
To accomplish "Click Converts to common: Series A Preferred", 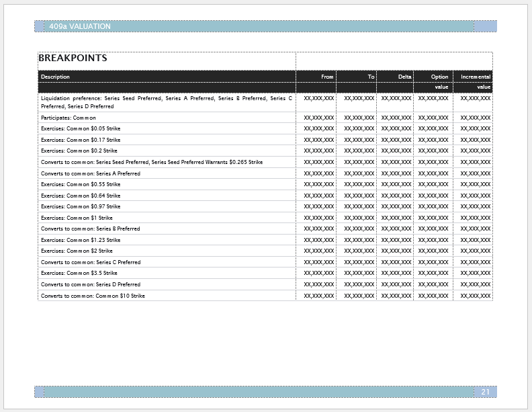I will pyautogui.click(x=91, y=173).
